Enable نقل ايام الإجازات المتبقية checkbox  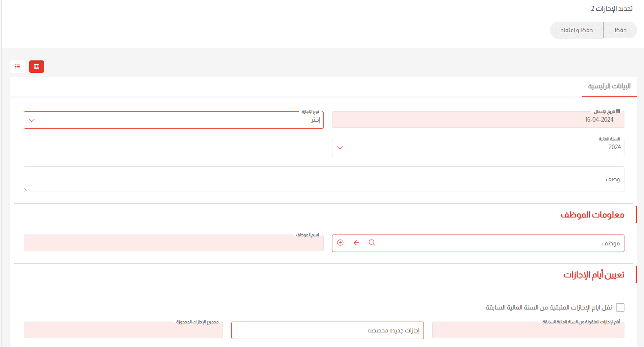pos(620,307)
